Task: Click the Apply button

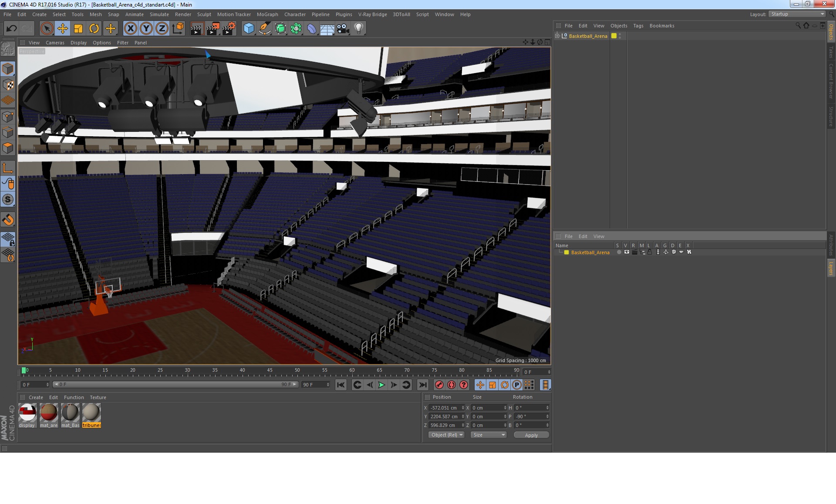Action: point(531,435)
